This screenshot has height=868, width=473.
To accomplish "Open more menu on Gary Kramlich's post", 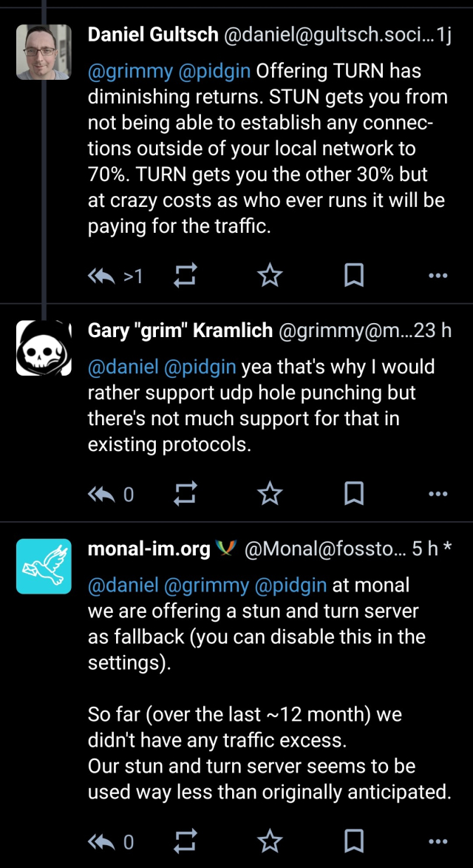I will [438, 494].
